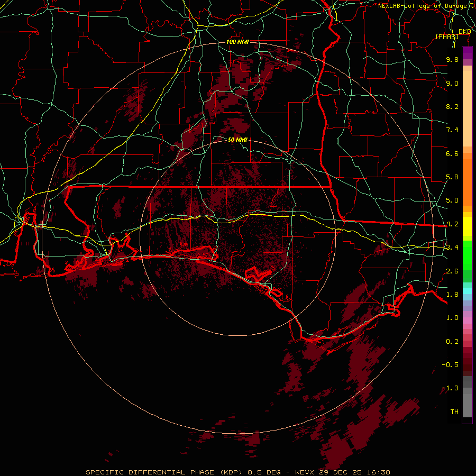Select the pink segment of the color bar

tap(467, 320)
